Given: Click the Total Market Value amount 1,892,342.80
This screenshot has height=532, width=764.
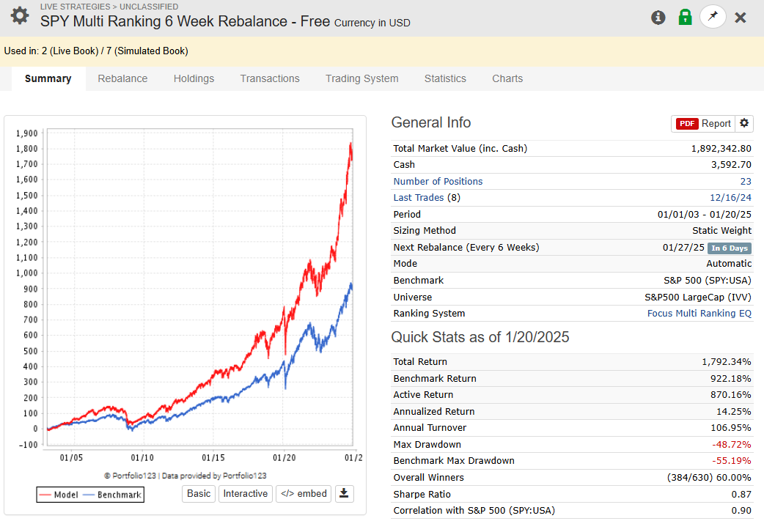Looking at the screenshot, I should pyautogui.click(x=721, y=148).
